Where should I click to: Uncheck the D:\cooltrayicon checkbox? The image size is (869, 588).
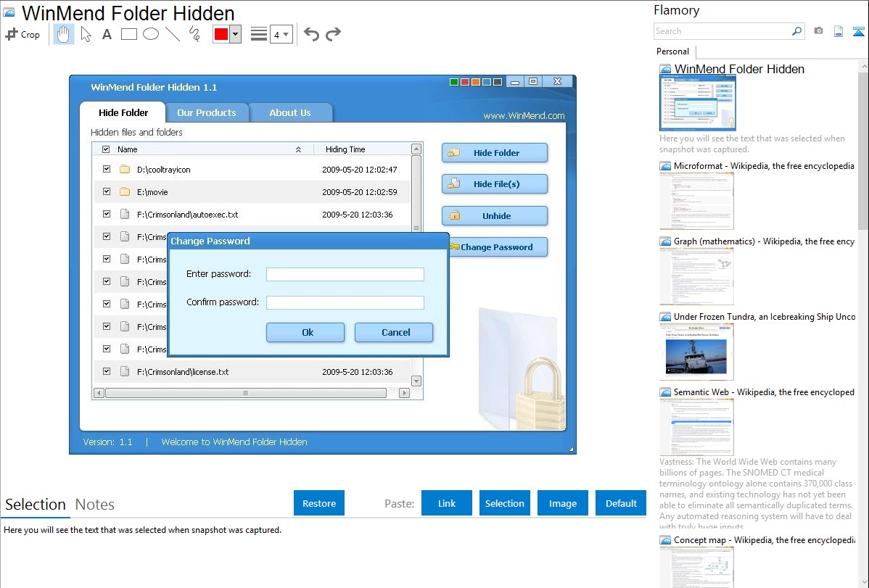107,169
